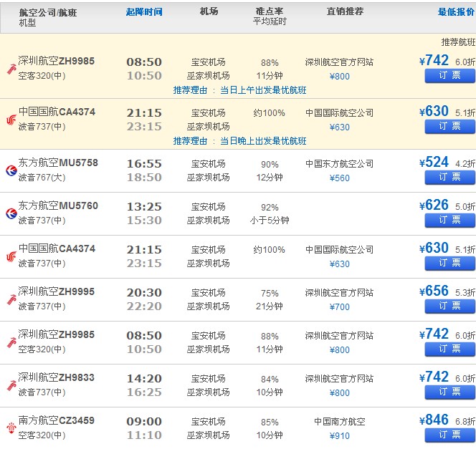Click the ¥656 lowest price
This screenshot has width=476, height=449.
tap(434, 291)
